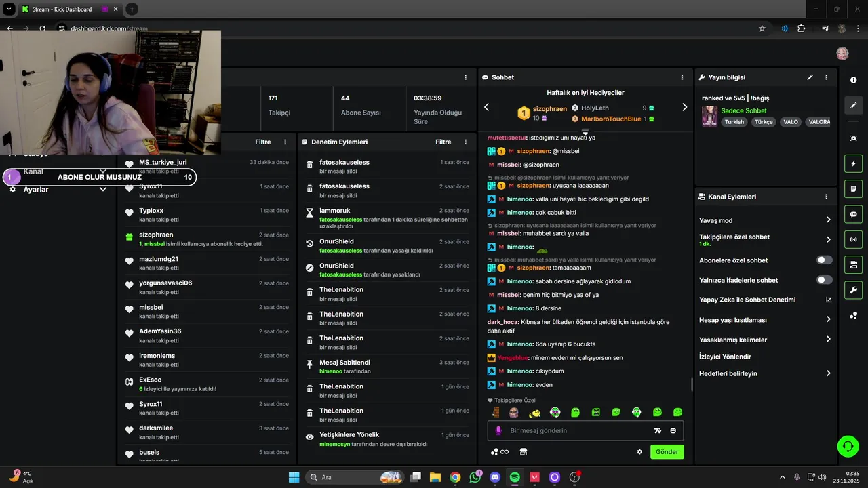Click the pencil edit button in right rail
The image size is (868, 488).
(x=853, y=106)
